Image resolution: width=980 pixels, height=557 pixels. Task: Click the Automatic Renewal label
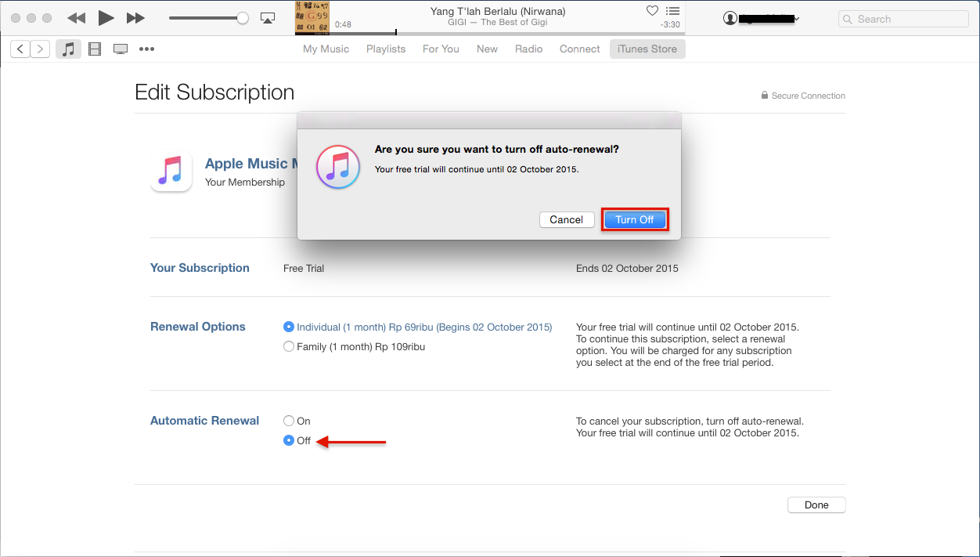pyautogui.click(x=204, y=421)
